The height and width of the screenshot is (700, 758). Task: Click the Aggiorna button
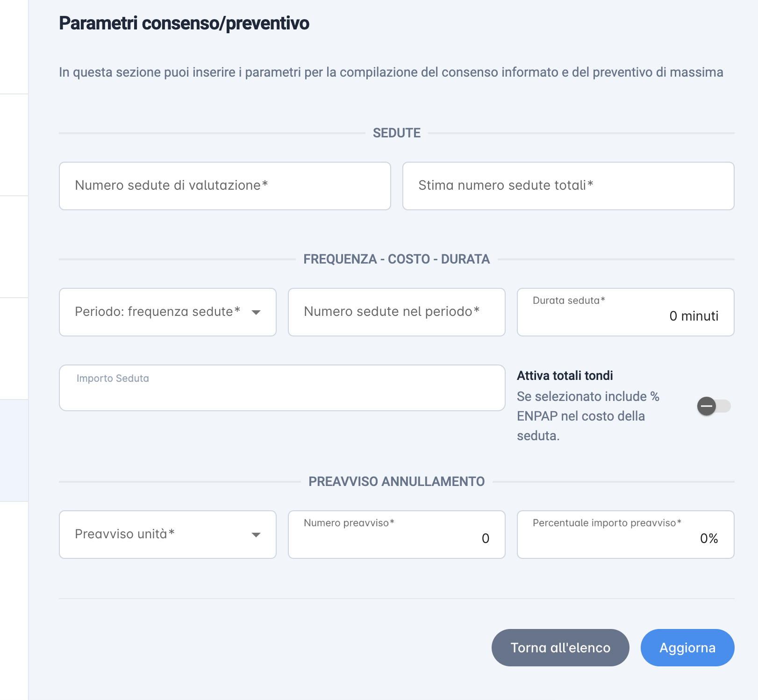[x=687, y=648]
